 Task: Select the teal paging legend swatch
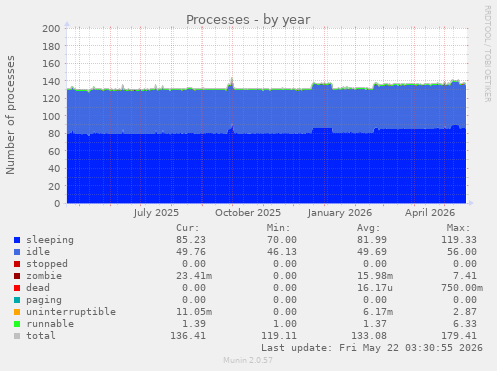coord(17,300)
